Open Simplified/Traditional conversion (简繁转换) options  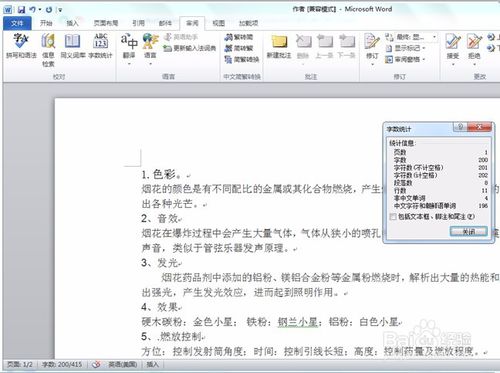[242, 60]
